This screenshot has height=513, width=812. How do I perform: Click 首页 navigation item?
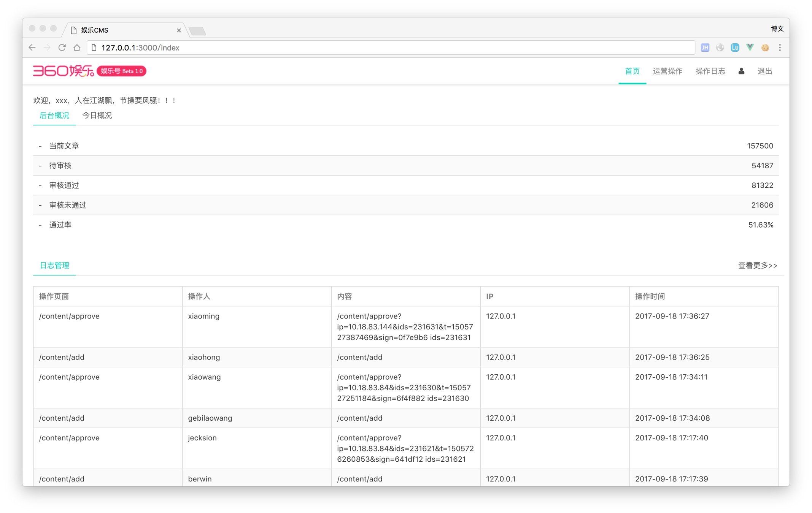click(x=632, y=71)
